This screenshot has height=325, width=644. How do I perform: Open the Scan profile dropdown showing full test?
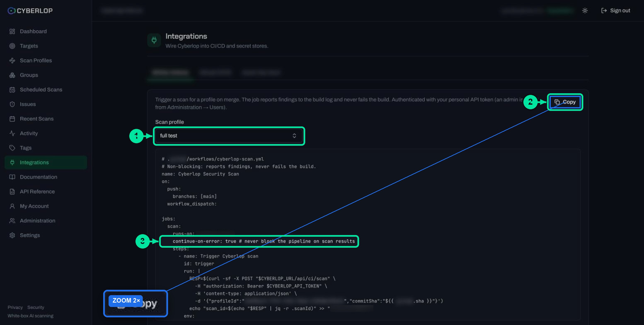229,136
